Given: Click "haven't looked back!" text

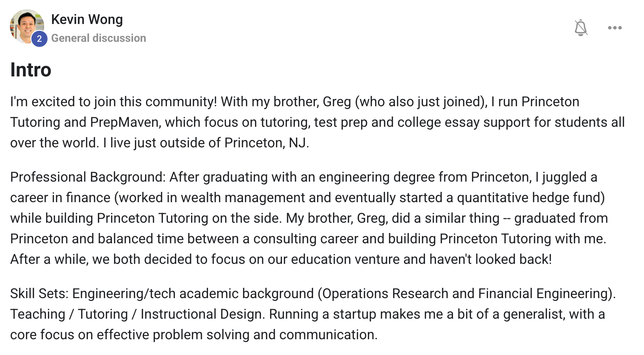Looking at the screenshot, I should tap(490, 259).
